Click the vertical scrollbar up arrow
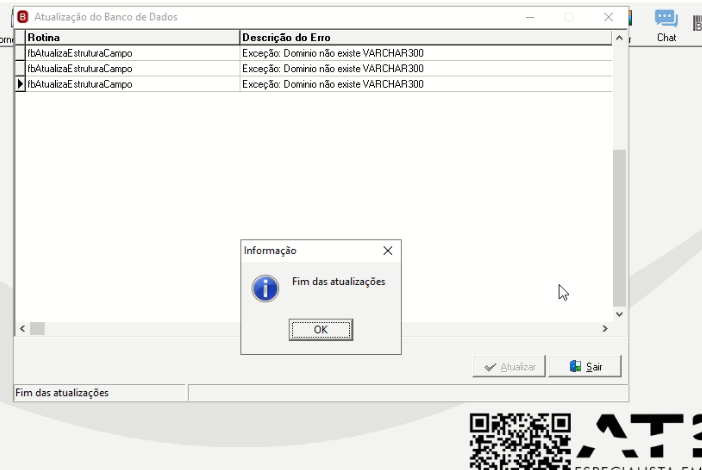This screenshot has width=702, height=470. pos(619,38)
